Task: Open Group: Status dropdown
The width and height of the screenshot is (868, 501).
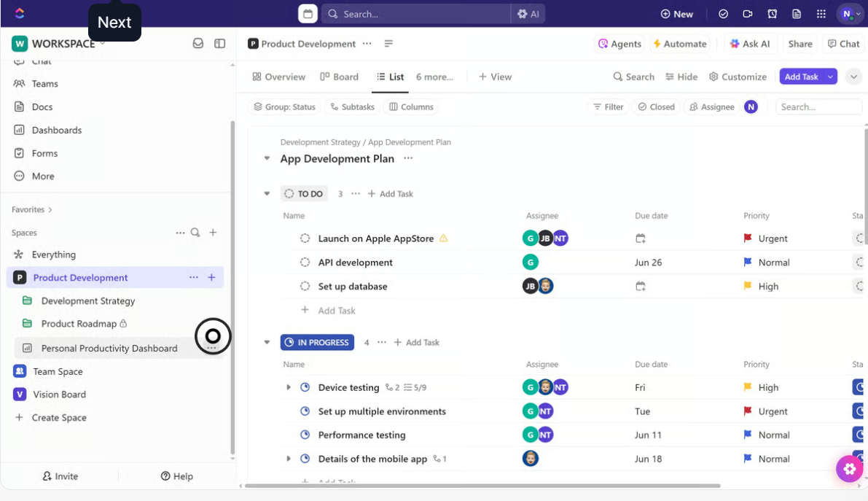Action: coord(284,107)
